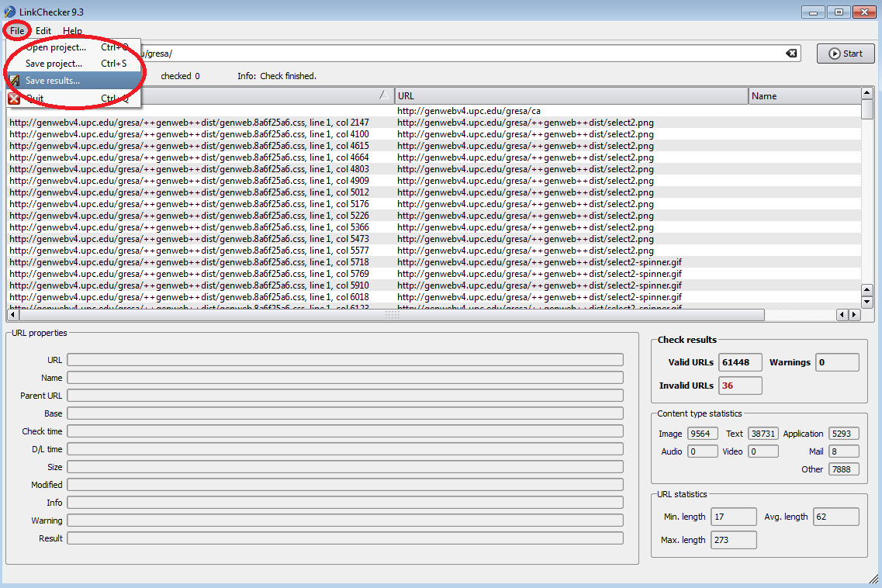This screenshot has width=882, height=588.
Task: Click the Name column header
Action: pyautogui.click(x=804, y=96)
